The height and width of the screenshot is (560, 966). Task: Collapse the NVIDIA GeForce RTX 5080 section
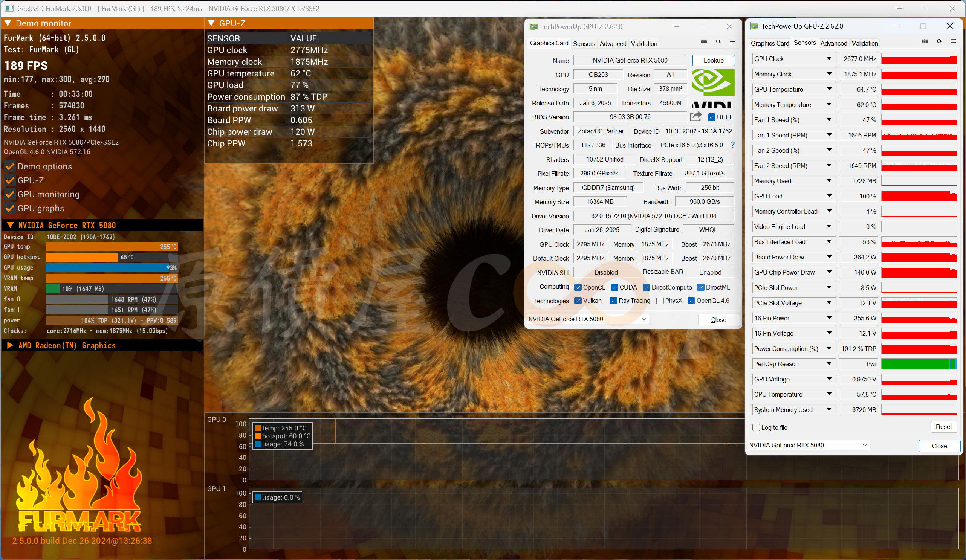coord(10,225)
